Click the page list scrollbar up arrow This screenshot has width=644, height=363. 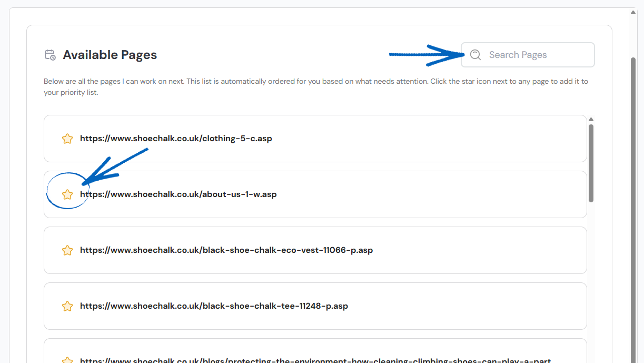tap(591, 119)
